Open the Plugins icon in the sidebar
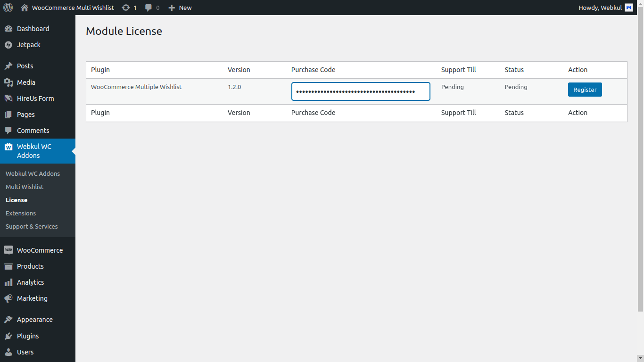 pyautogui.click(x=9, y=336)
